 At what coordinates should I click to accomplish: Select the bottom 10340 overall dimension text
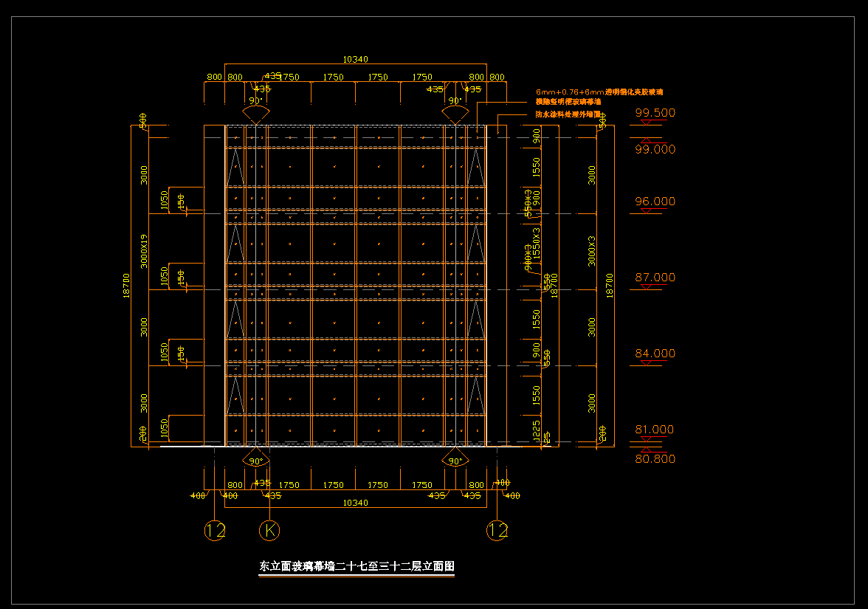[356, 503]
